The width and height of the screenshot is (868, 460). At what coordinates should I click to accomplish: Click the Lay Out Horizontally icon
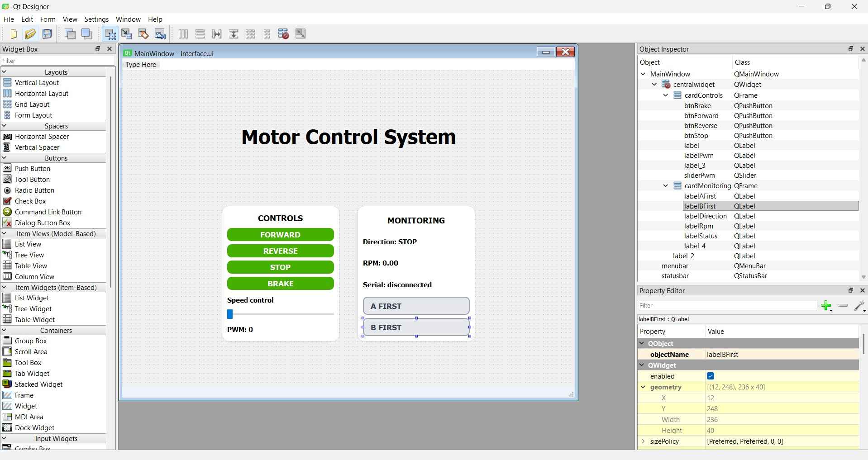coord(183,34)
